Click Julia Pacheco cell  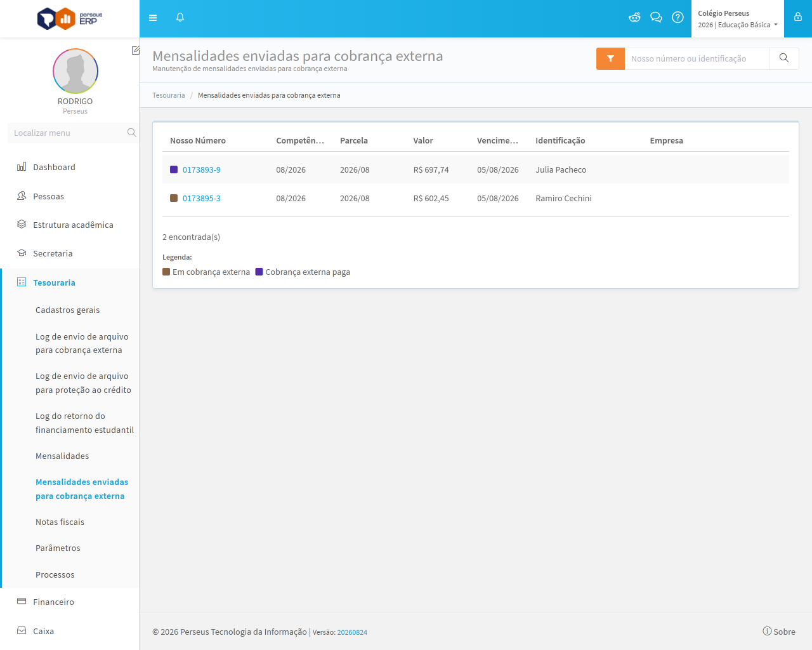click(x=561, y=169)
